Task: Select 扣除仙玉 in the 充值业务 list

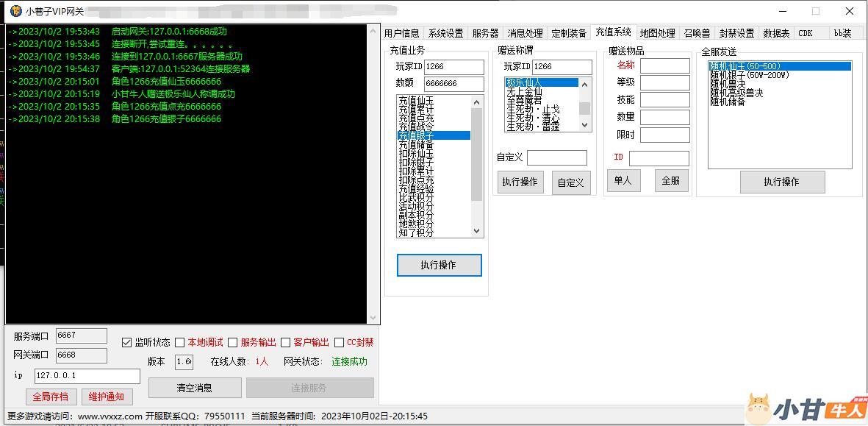Action: pos(416,154)
